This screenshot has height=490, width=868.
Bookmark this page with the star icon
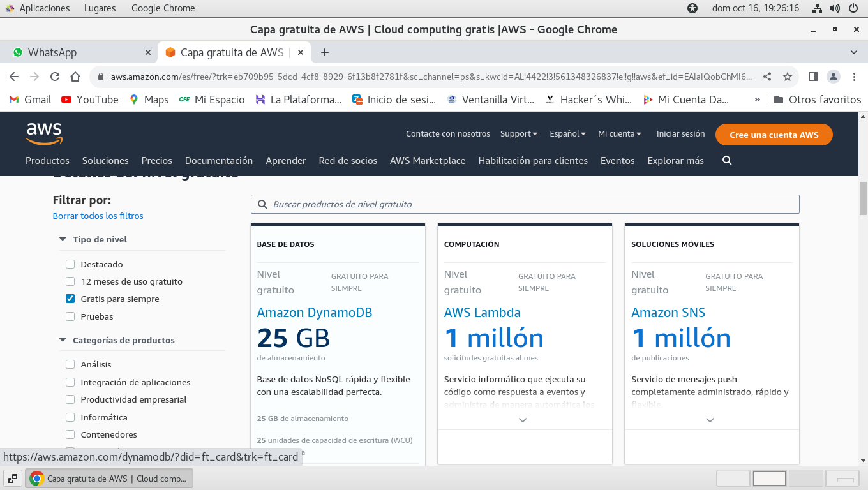pos(788,77)
